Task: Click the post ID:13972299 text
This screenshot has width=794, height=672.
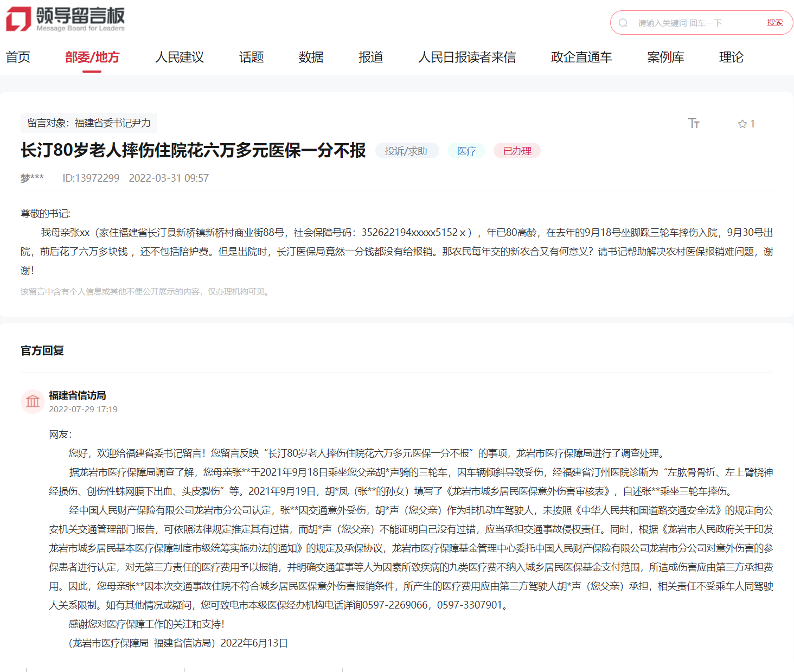Action: pos(91,178)
